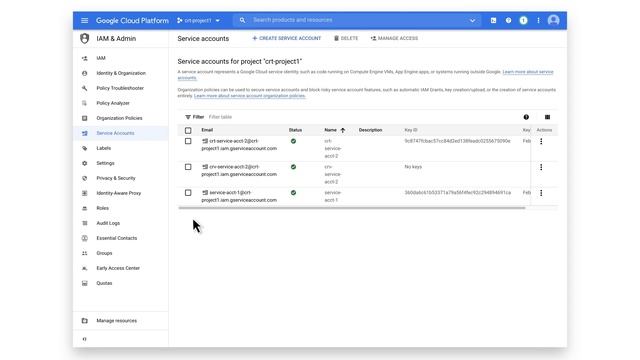This screenshot has width=640, height=360.
Task: Check the crt-service-acct-2 first row checkbox
Action: click(x=188, y=141)
